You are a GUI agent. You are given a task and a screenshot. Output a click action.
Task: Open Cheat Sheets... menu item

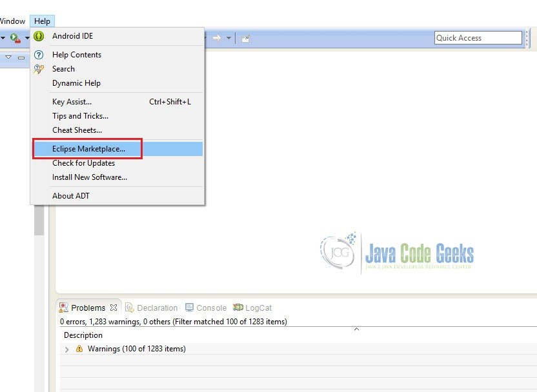click(x=117, y=130)
